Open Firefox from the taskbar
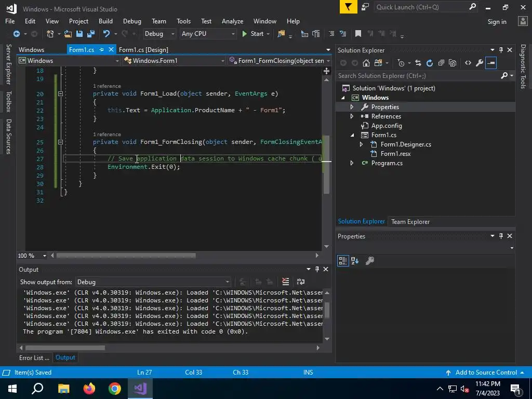Viewport: 532px width, 399px height. coord(89,389)
